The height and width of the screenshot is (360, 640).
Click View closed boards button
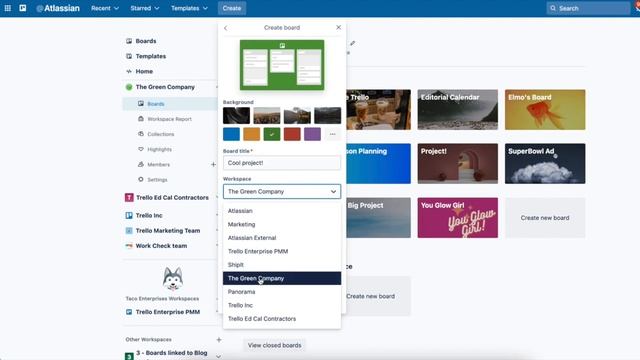point(275,345)
